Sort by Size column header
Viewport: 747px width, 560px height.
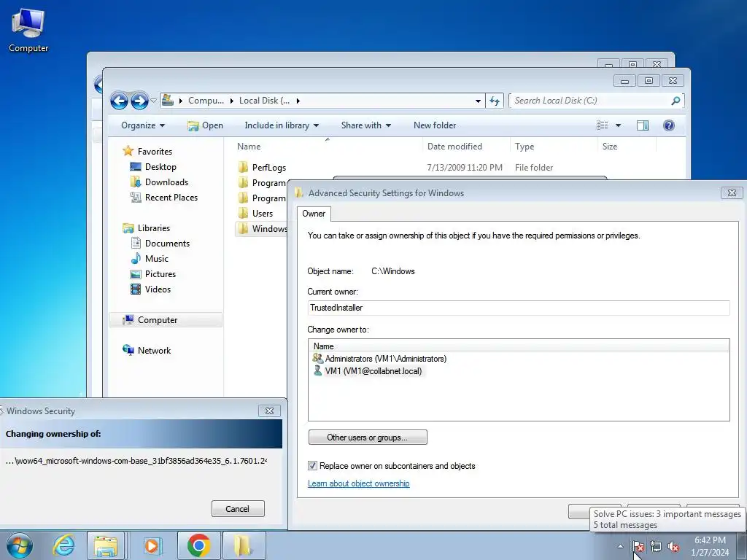coord(627,147)
